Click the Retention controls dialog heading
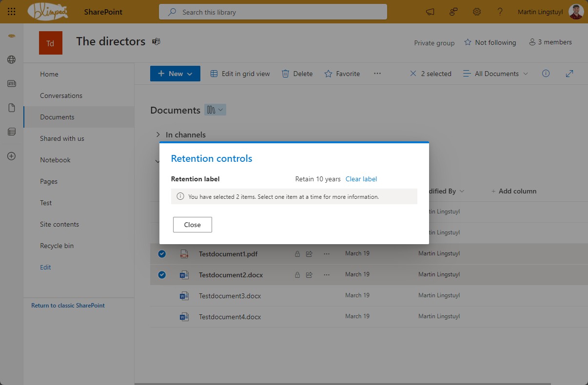The width and height of the screenshot is (588, 385). coord(212,158)
